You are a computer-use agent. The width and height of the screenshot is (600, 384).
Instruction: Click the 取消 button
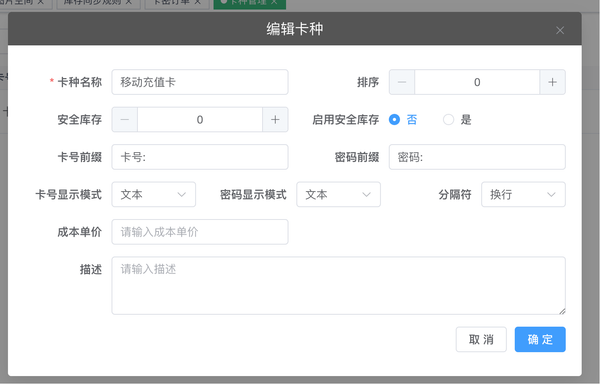pyautogui.click(x=481, y=339)
